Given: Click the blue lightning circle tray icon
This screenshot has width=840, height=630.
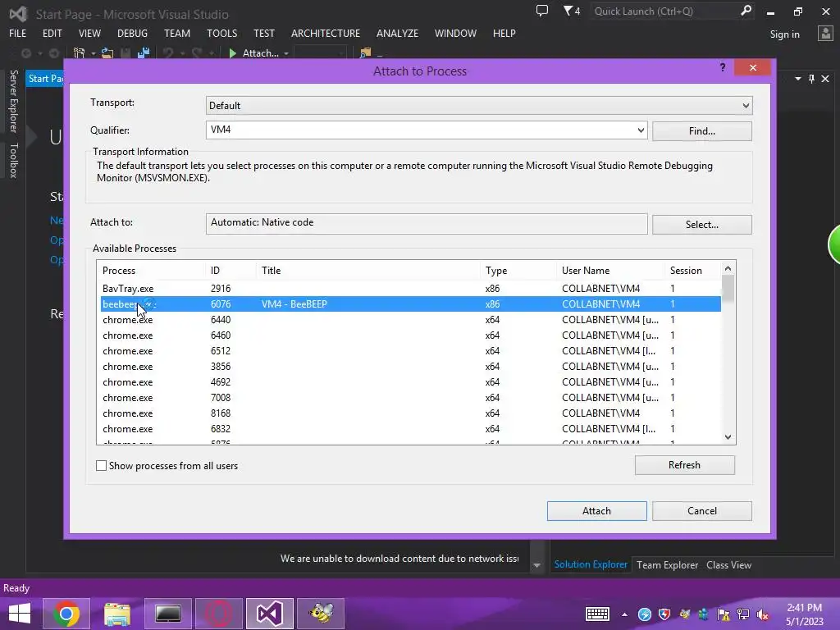Looking at the screenshot, I should tap(645, 614).
